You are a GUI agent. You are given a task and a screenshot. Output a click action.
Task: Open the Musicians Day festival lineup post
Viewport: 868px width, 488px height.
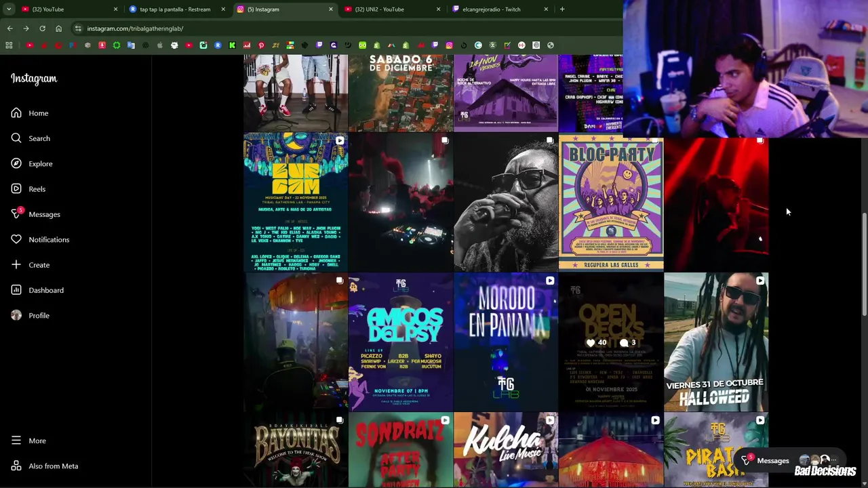(296, 202)
